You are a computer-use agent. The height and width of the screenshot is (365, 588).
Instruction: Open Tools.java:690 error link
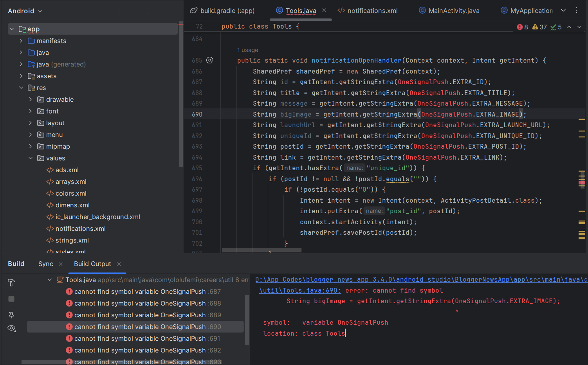pos(300,290)
